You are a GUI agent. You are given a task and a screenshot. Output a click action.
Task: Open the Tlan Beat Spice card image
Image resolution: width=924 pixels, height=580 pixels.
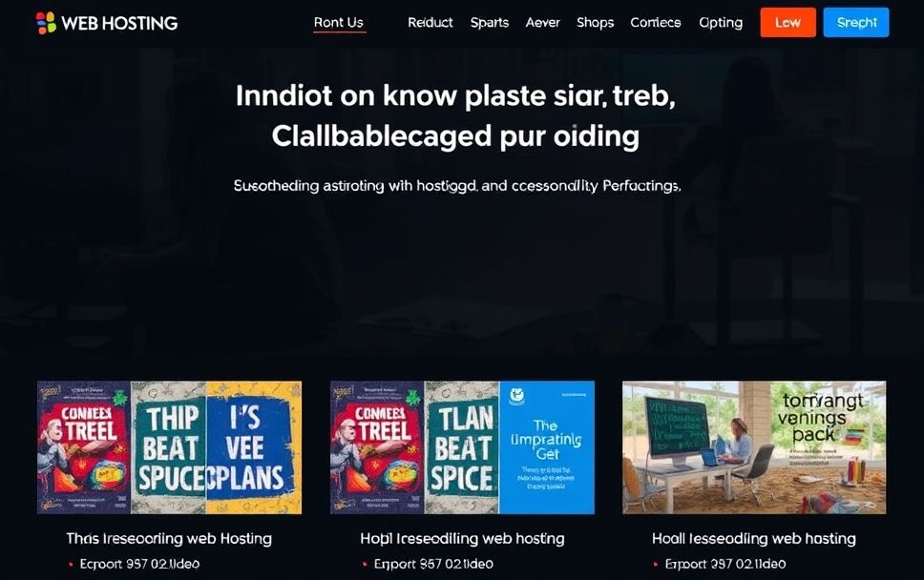pyautogui.click(x=462, y=447)
